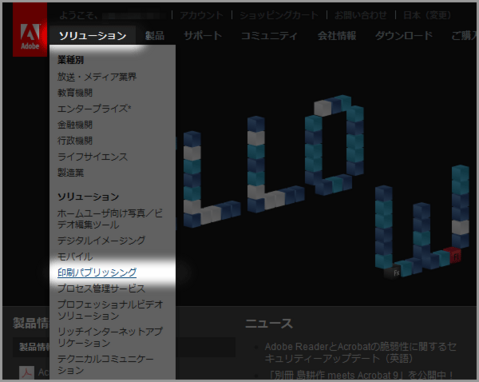Select プロセス管理サービス menu entry
Screen dimensions: 479x382
click(101, 288)
